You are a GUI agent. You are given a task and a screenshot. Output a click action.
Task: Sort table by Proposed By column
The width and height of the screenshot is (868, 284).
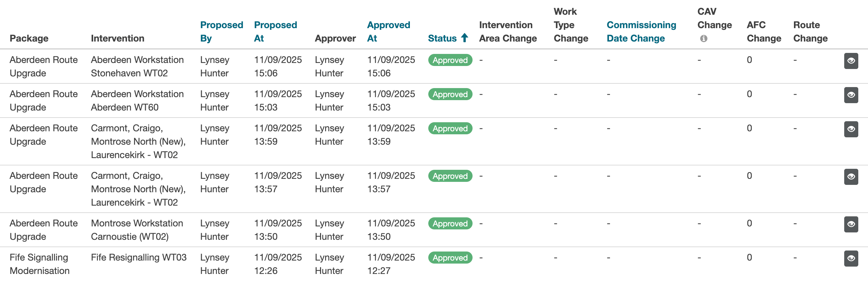222,31
